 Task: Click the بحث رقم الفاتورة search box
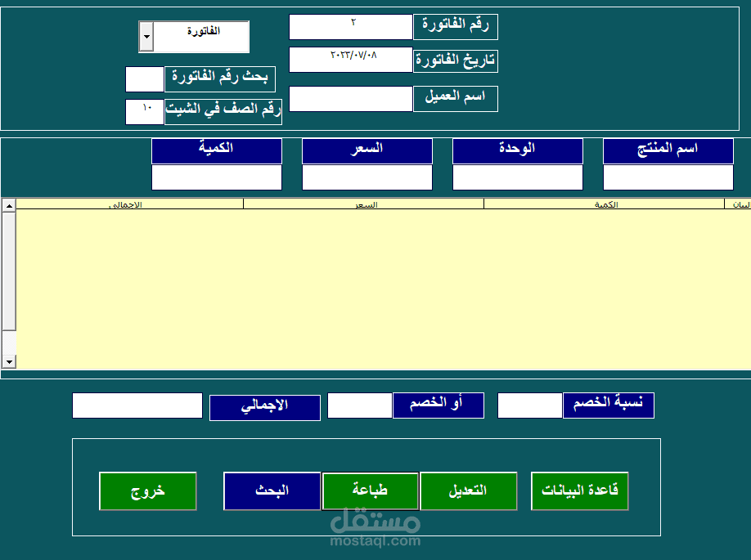point(145,79)
